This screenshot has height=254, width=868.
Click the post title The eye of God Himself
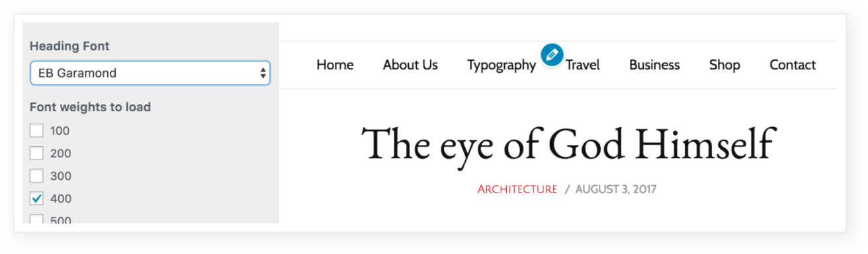pos(568,144)
